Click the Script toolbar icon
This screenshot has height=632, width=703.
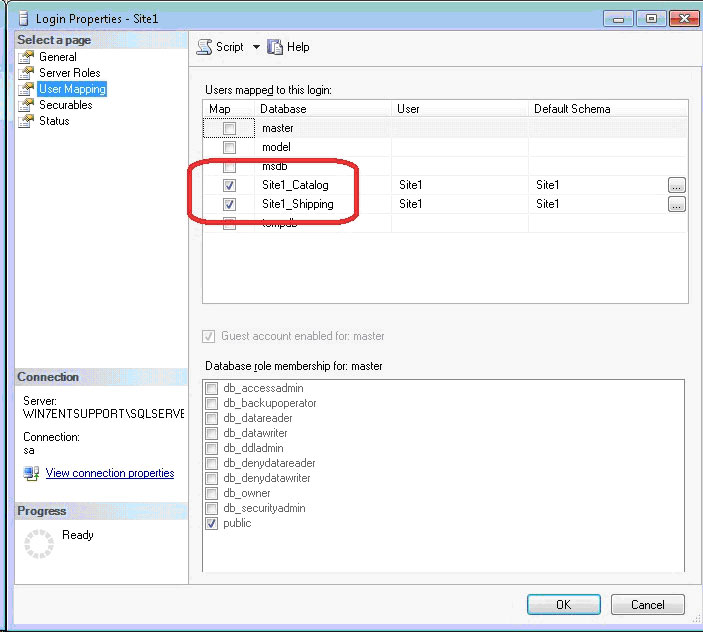[x=204, y=47]
